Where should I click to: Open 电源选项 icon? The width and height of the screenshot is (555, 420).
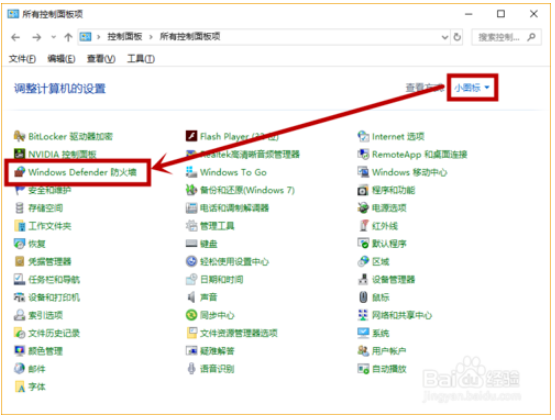[x=363, y=208]
